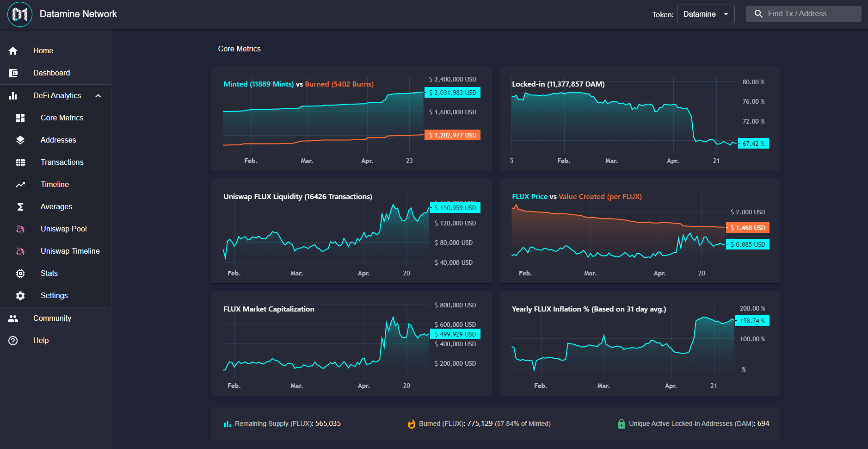Collapse the DeFi Analytics section chevron
The height and width of the screenshot is (449, 868).
(98, 96)
